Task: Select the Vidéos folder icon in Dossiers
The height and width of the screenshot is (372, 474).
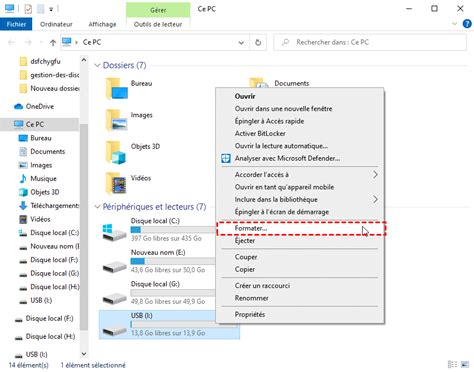Action: click(x=116, y=183)
